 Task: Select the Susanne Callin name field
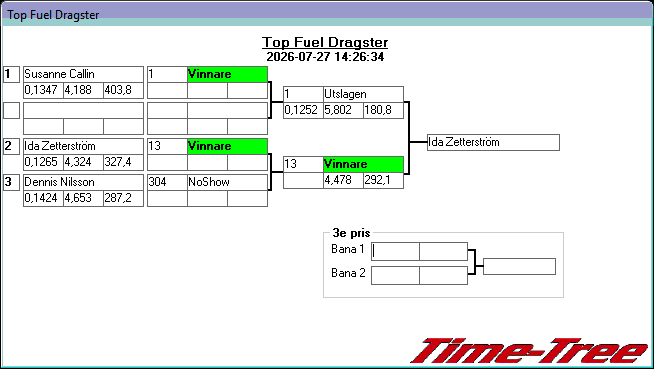pos(83,74)
